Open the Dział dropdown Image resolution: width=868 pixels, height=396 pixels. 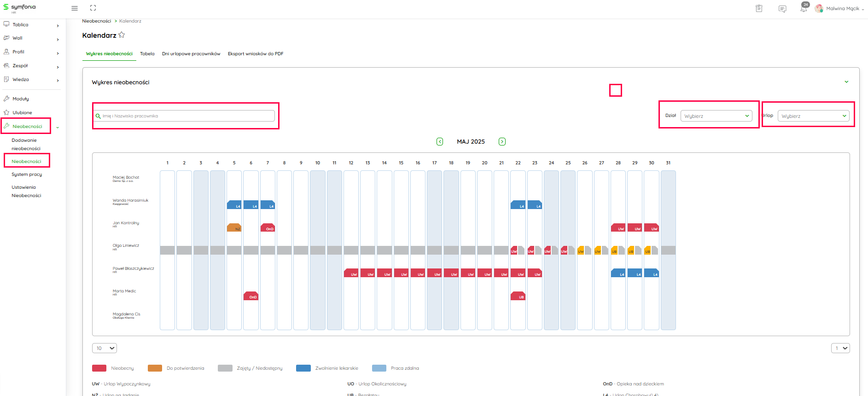[x=716, y=116]
